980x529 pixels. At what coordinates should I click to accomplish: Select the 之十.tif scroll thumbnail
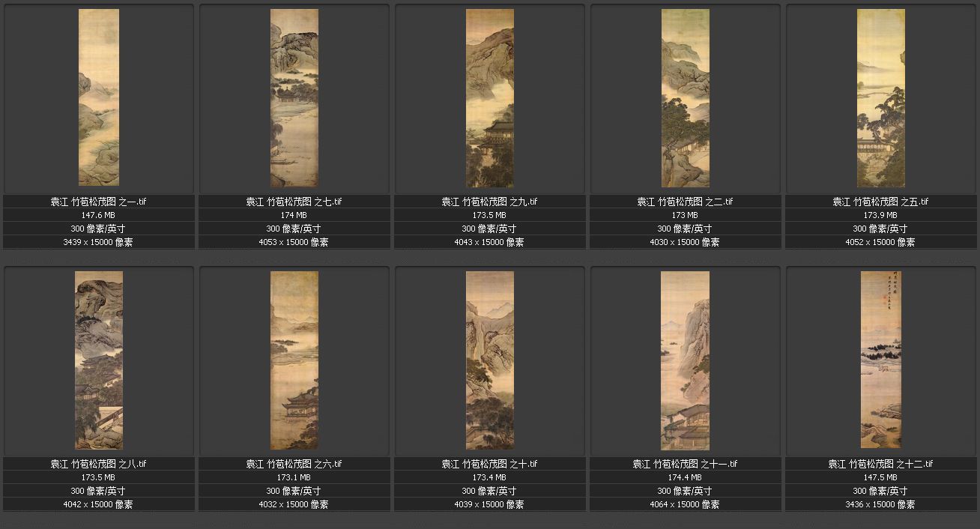point(489,360)
